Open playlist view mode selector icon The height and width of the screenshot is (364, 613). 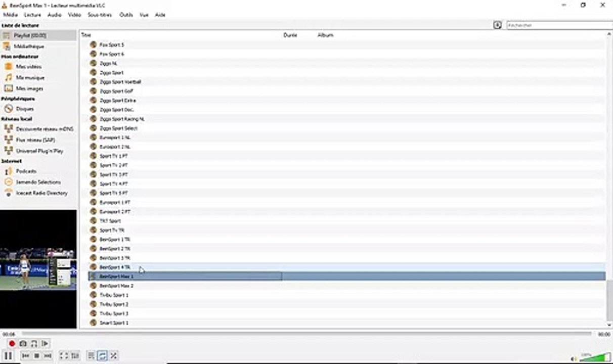(497, 25)
